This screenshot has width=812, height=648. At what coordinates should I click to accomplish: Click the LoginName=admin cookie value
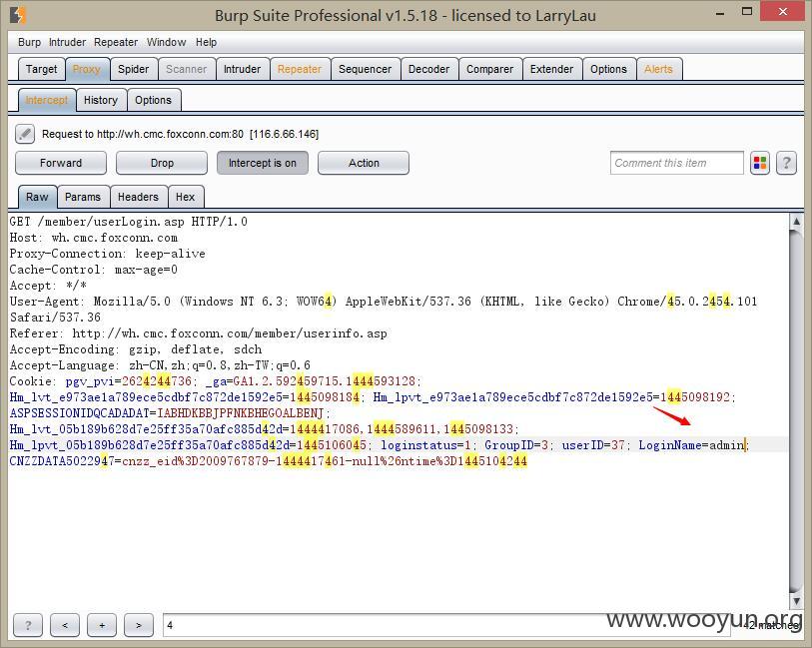(691, 445)
